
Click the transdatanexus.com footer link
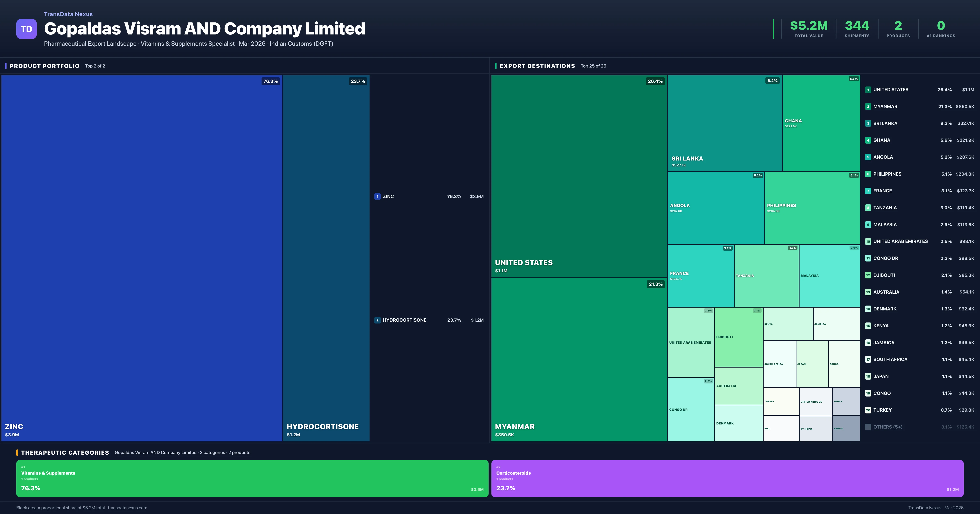point(127,508)
